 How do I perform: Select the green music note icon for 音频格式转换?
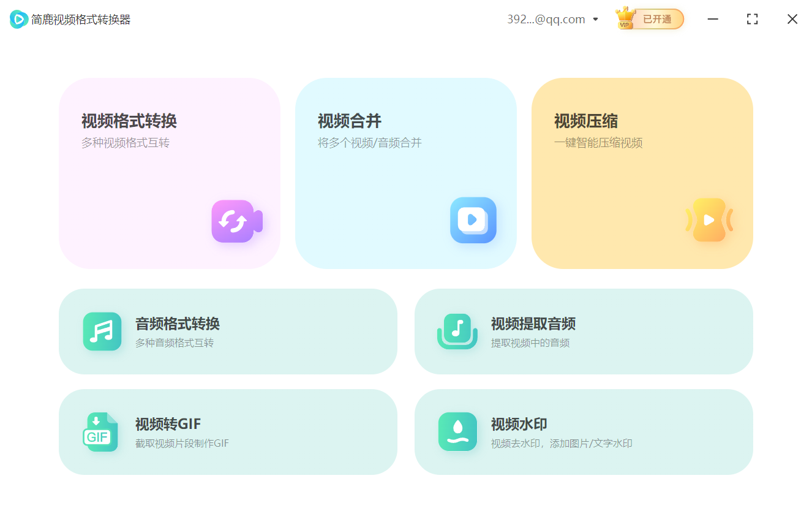click(x=102, y=332)
